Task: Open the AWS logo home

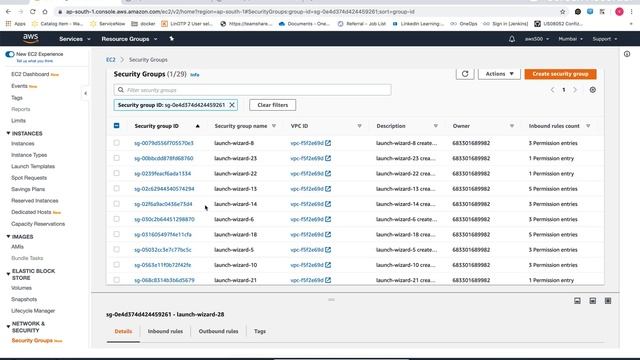Action: pyautogui.click(x=31, y=39)
